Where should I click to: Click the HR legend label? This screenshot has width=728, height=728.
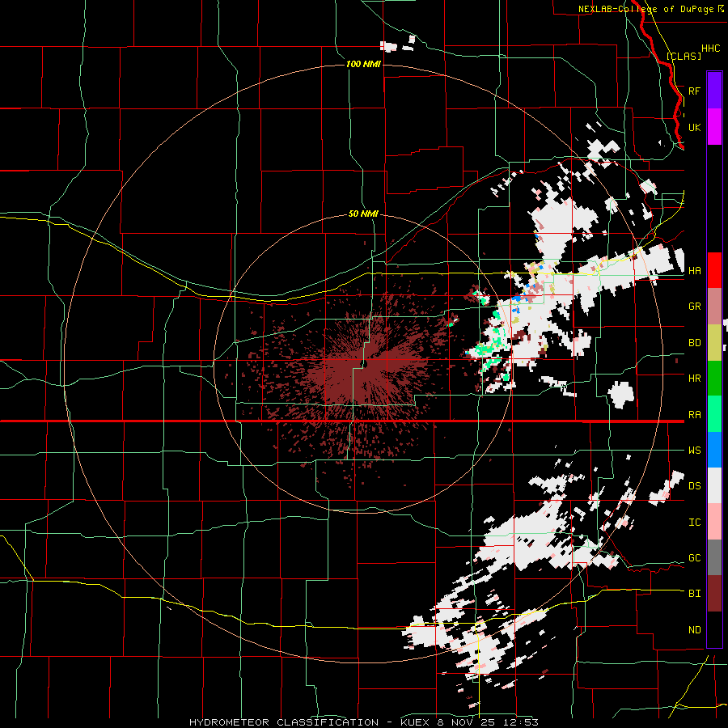(x=694, y=379)
